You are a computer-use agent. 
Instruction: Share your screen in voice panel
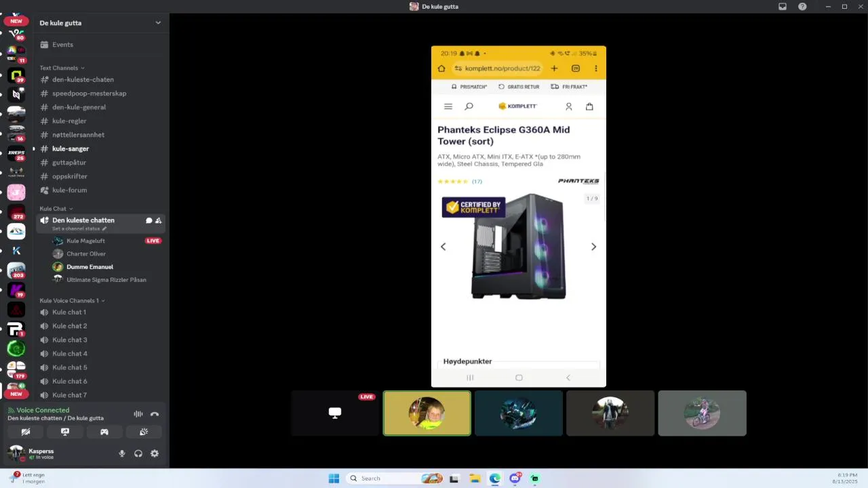(65, 432)
